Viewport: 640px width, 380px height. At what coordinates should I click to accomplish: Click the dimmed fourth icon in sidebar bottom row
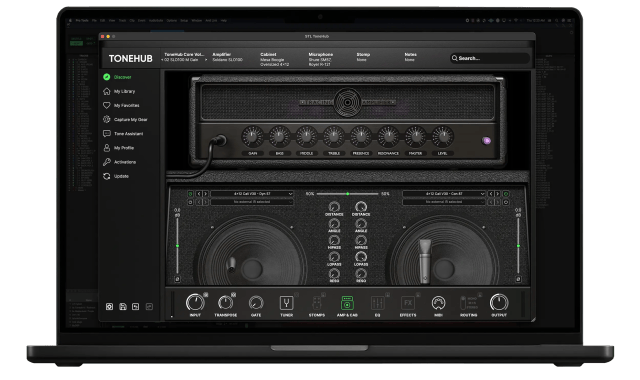[149, 307]
